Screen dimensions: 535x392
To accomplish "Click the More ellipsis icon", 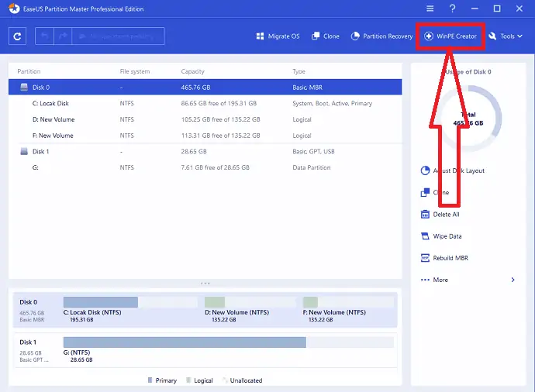I will [x=425, y=280].
